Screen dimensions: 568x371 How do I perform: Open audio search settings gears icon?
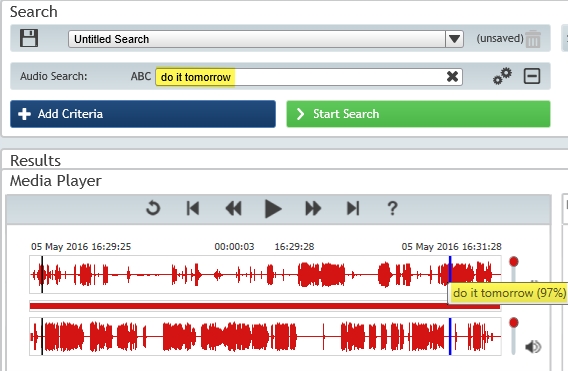[502, 76]
